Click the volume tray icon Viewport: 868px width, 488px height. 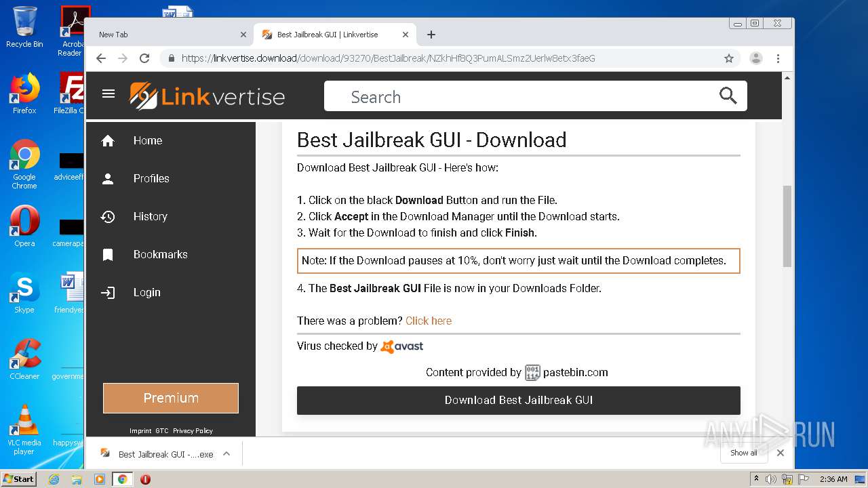pyautogui.click(x=771, y=479)
